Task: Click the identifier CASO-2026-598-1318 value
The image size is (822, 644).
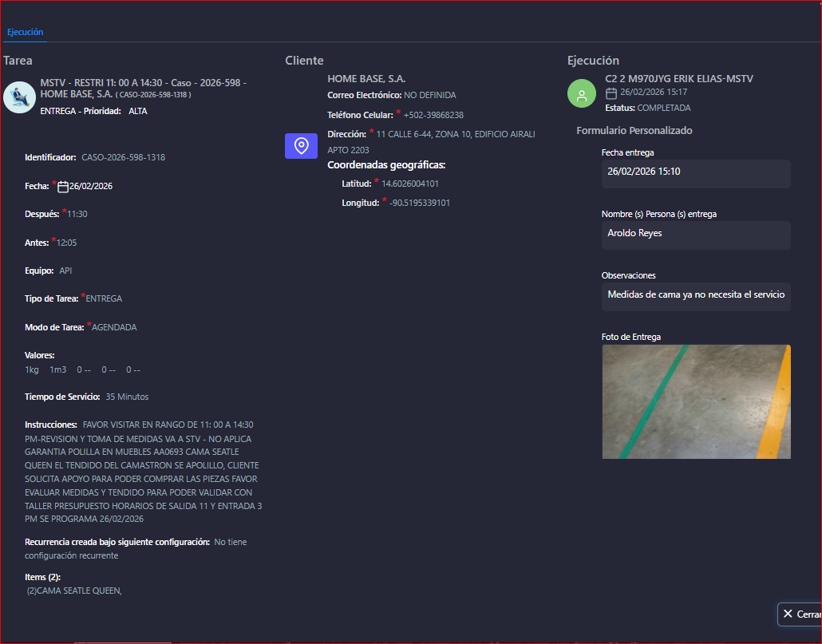Action: [x=123, y=157]
